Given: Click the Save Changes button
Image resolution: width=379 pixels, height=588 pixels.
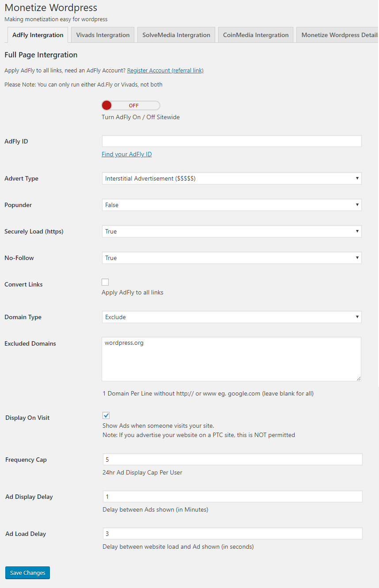Looking at the screenshot, I should click(x=28, y=573).
